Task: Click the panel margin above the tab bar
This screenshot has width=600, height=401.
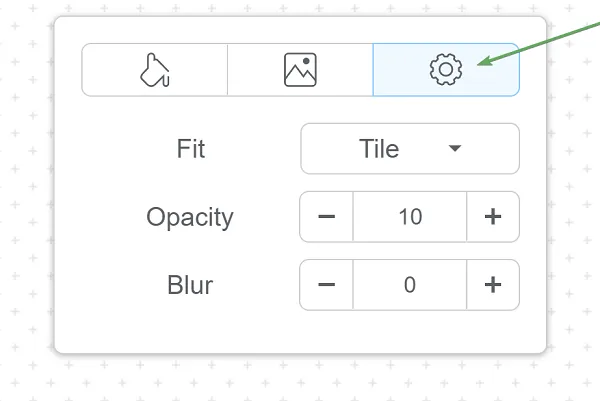Action: coord(300,29)
